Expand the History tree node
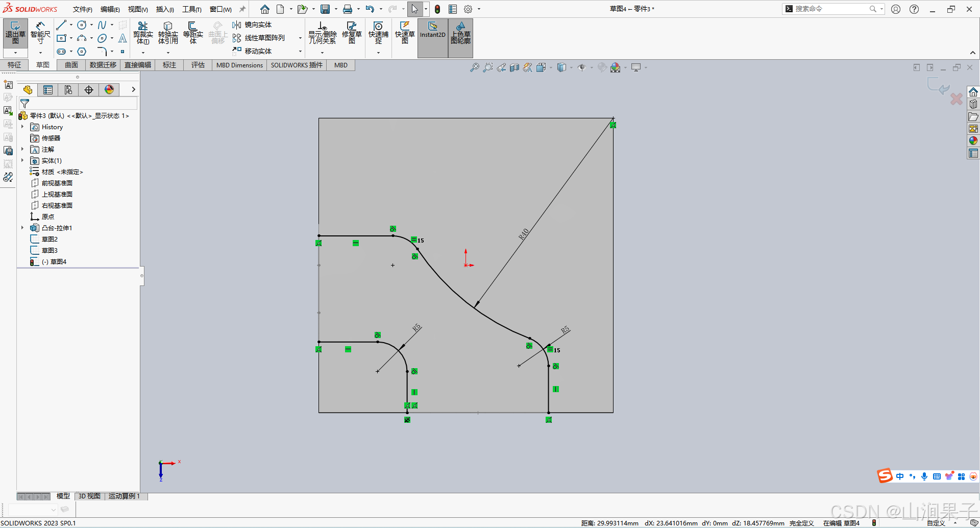This screenshot has height=528, width=980. [22, 127]
